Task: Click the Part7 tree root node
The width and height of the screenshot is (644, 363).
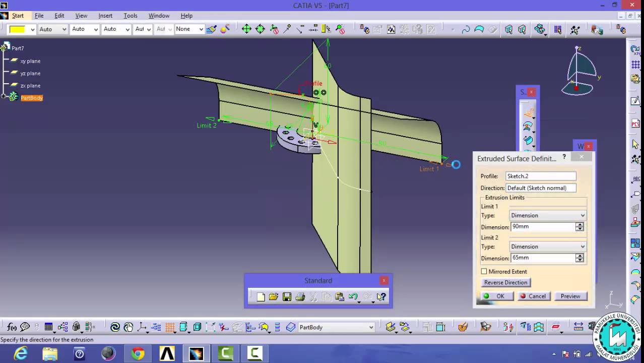Action: 18,48
